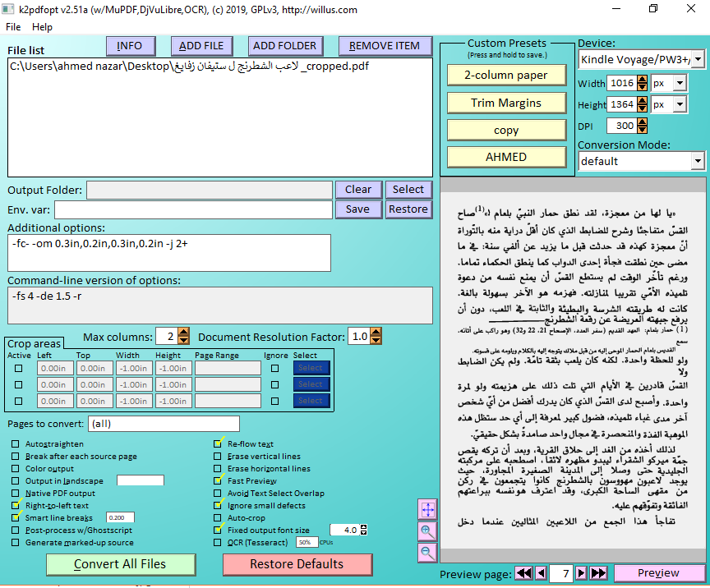Click the Preview page number field

coord(561,573)
